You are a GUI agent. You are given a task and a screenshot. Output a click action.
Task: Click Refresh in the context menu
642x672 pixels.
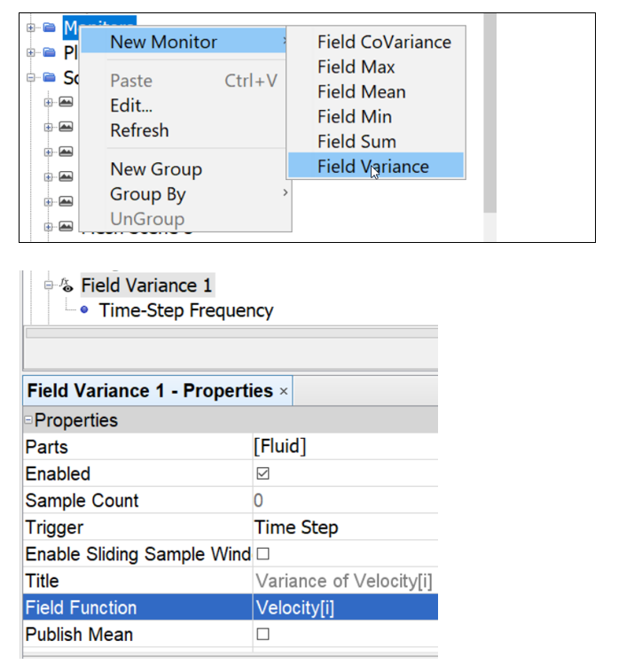(139, 130)
